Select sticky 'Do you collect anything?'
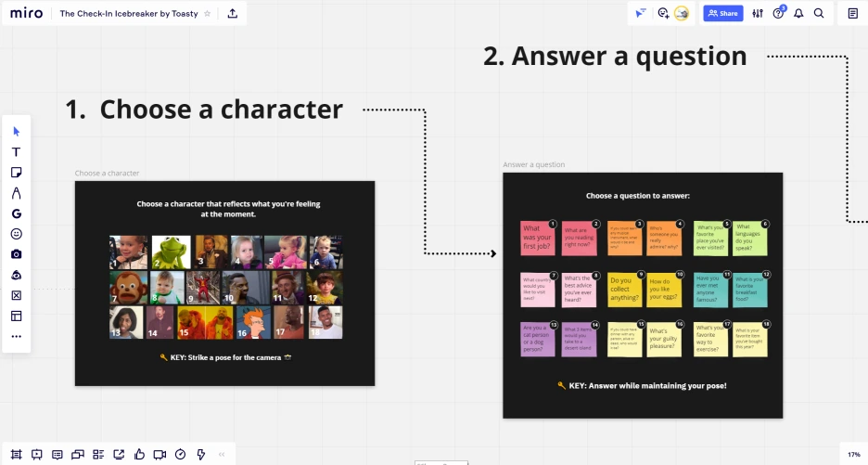The height and width of the screenshot is (465, 868). [625, 289]
